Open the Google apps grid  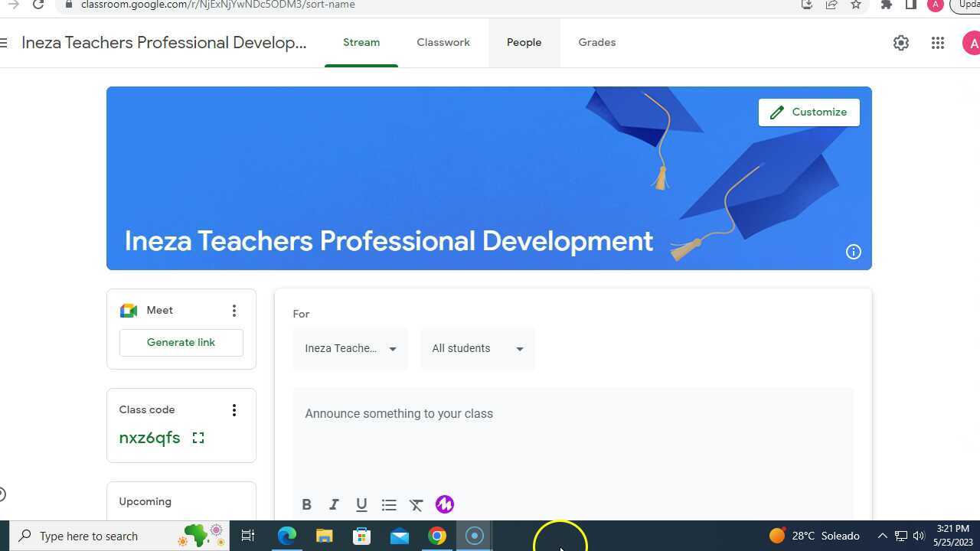tap(937, 43)
